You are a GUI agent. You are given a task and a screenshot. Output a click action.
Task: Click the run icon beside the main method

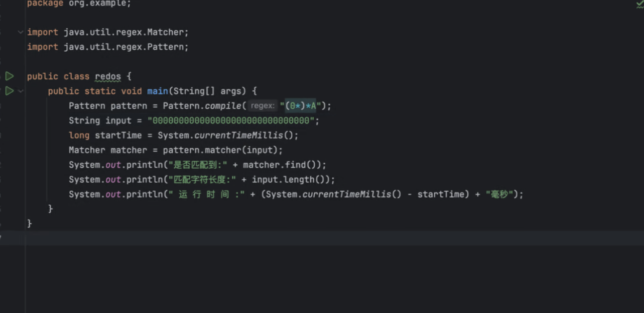click(9, 91)
